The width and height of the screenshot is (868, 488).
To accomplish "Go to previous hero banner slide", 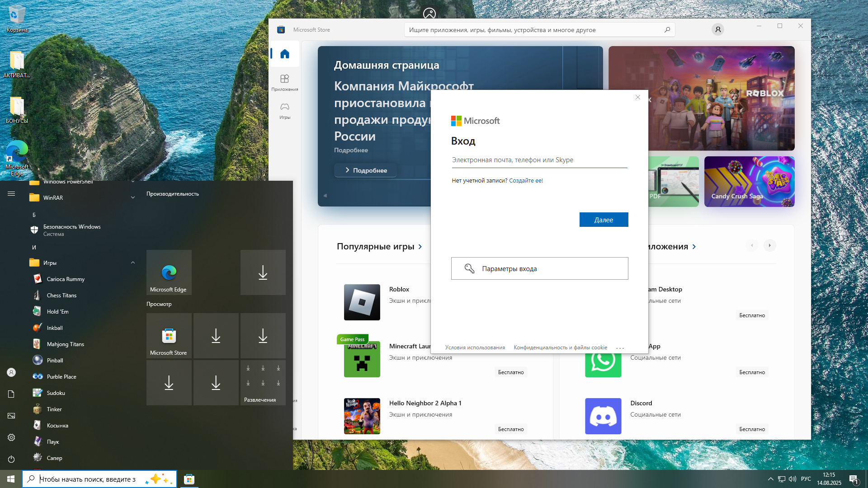I will [x=325, y=195].
